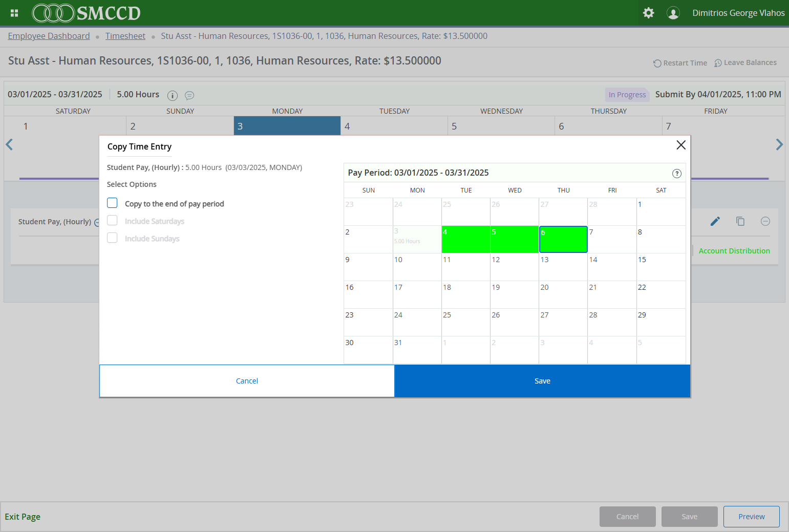The height and width of the screenshot is (532, 789).
Task: Deselect the green March 5 calendar cell
Action: 514,239
